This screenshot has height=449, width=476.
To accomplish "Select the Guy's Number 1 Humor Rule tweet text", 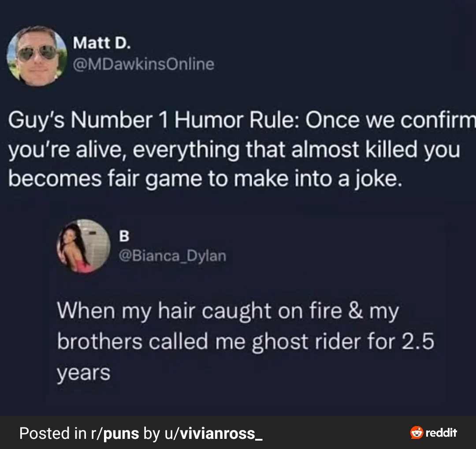I will [x=242, y=149].
